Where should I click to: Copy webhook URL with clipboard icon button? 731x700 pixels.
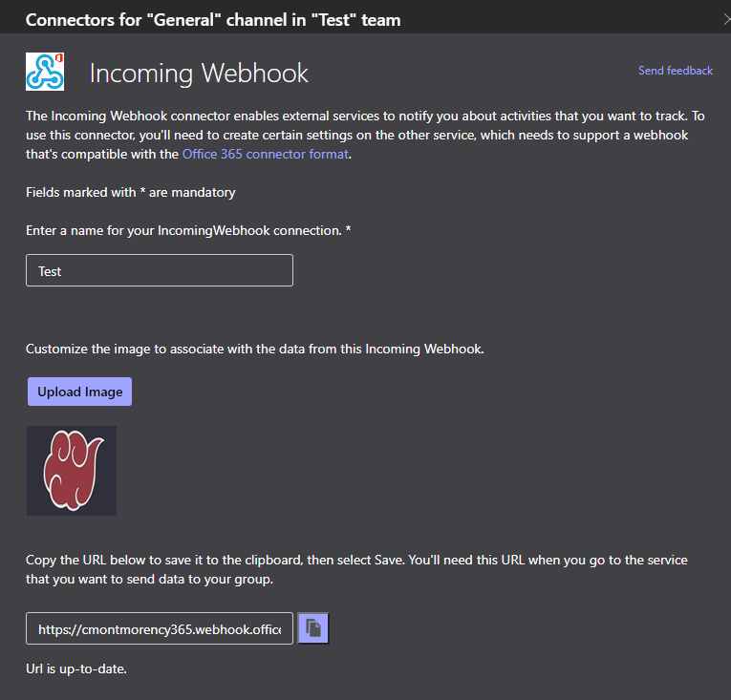313,628
